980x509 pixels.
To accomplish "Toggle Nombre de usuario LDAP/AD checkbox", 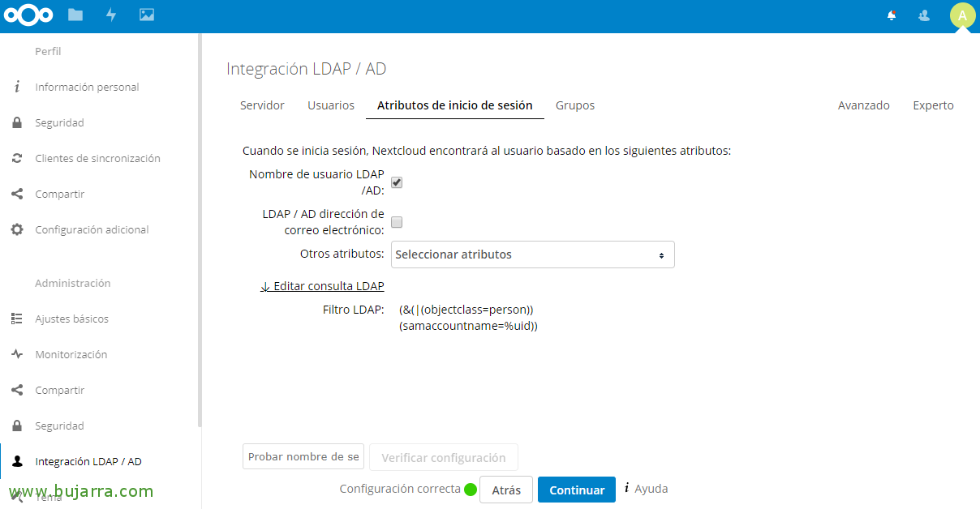I will pyautogui.click(x=397, y=182).
